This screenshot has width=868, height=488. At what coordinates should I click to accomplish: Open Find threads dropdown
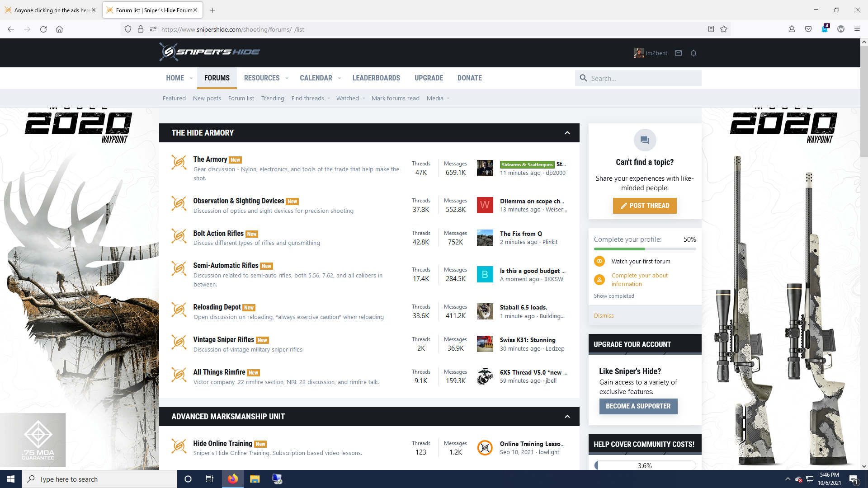(x=311, y=98)
